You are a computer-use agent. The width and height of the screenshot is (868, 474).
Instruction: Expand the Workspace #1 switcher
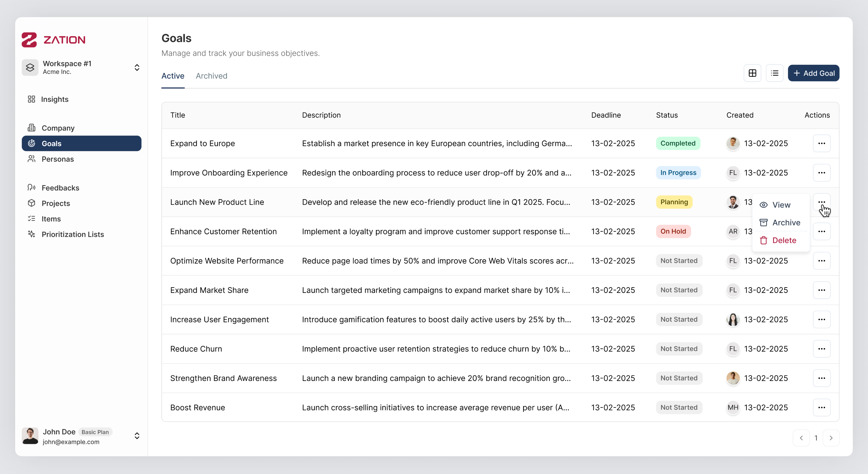(137, 67)
